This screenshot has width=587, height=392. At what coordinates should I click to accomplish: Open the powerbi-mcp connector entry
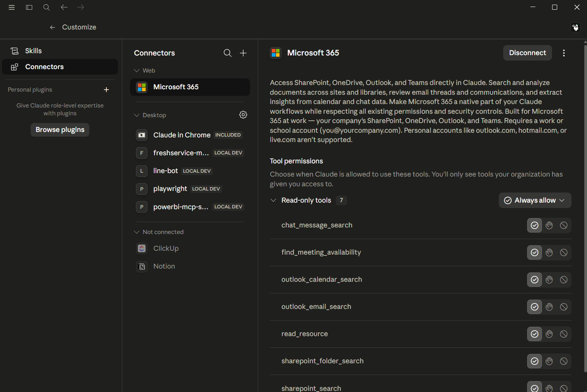click(190, 207)
